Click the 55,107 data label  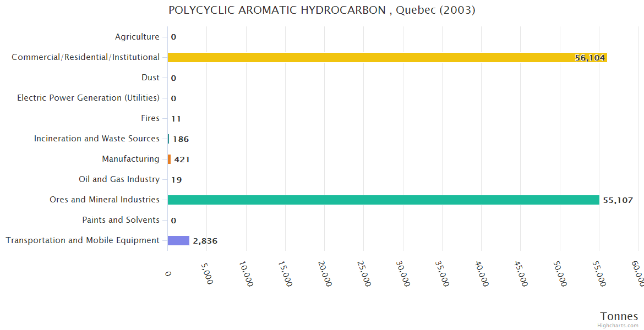pos(618,200)
